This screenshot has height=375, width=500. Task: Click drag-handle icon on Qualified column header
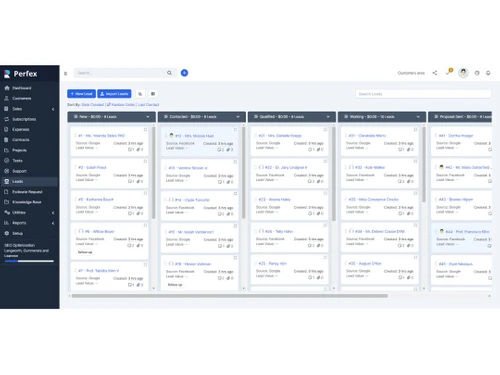pos(256,117)
